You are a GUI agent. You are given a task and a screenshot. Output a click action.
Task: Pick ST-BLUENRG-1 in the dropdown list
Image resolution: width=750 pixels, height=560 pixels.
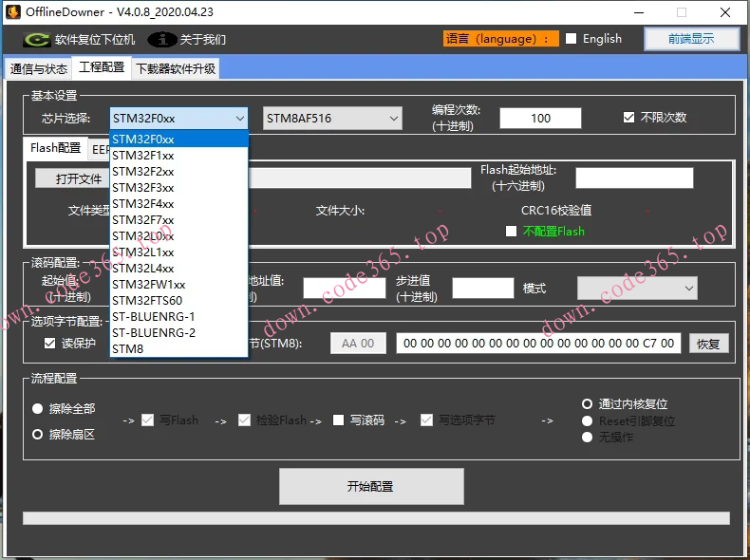pos(154,317)
